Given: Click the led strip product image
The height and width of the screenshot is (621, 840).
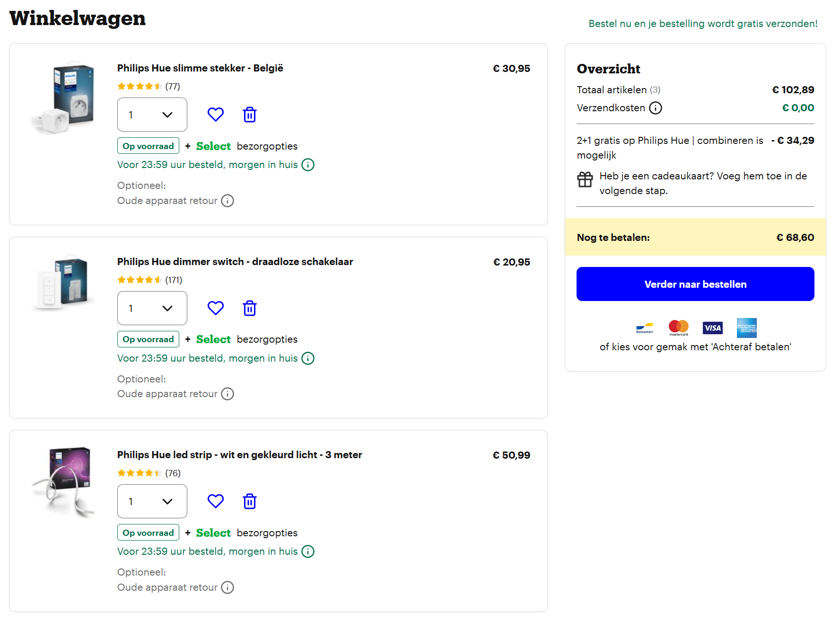Looking at the screenshot, I should click(63, 480).
